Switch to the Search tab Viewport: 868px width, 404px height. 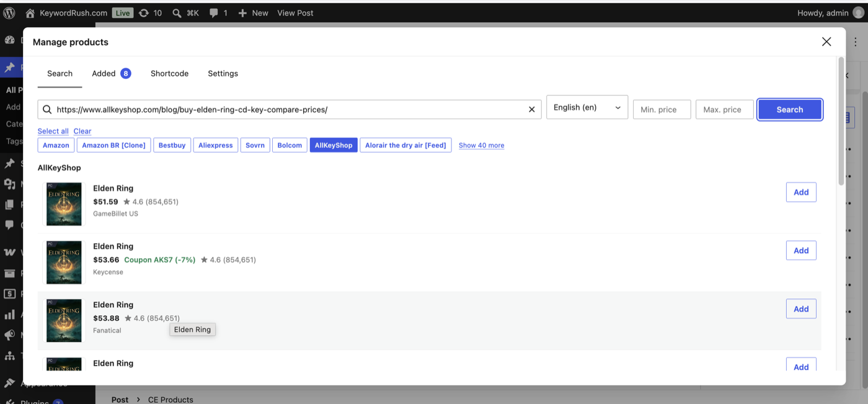tap(60, 73)
